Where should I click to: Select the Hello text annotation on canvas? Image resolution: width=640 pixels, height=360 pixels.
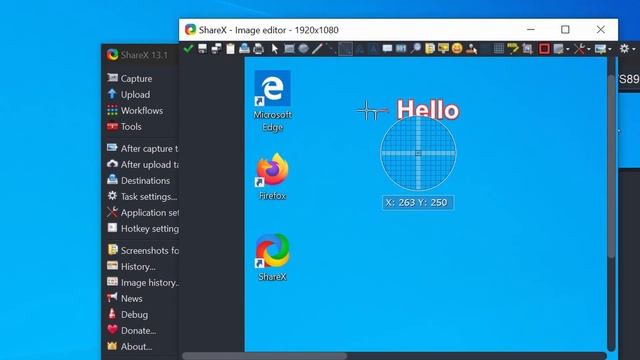point(428,109)
